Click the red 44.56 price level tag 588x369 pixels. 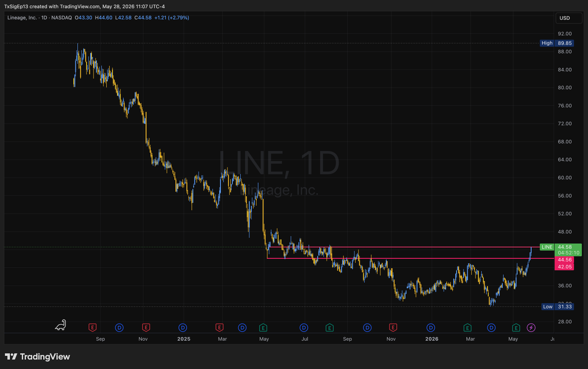click(x=564, y=260)
